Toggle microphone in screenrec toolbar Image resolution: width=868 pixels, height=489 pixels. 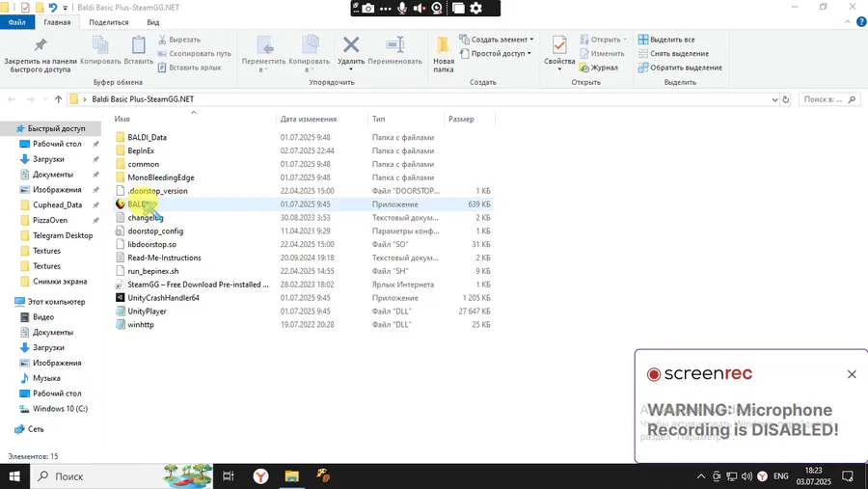pyautogui.click(x=402, y=8)
